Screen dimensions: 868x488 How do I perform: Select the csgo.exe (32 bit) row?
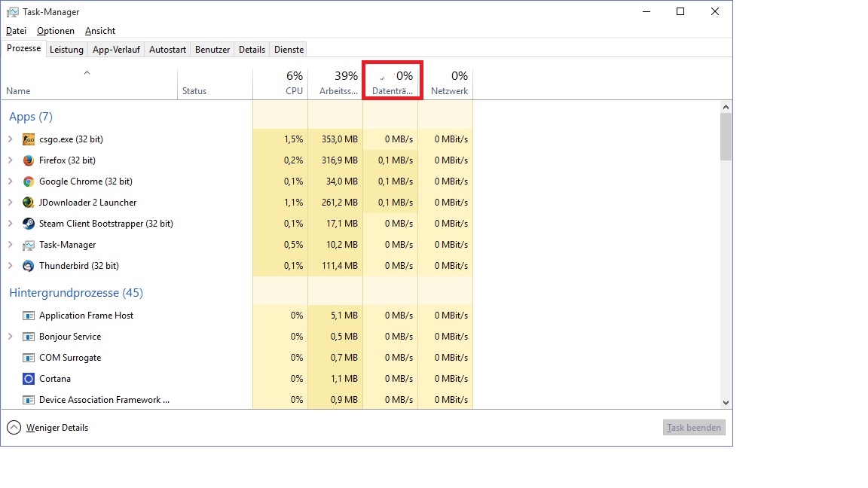237,139
